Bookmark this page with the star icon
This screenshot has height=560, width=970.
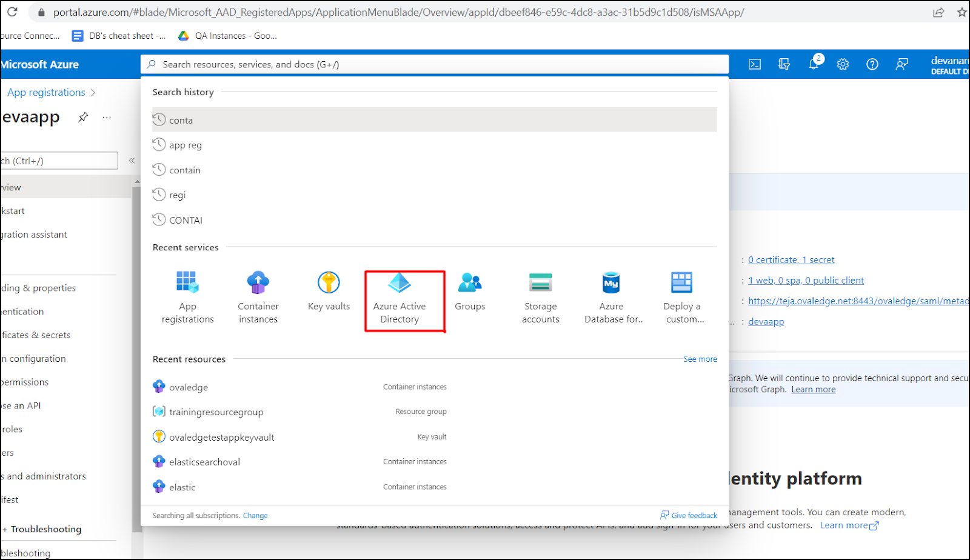click(962, 12)
